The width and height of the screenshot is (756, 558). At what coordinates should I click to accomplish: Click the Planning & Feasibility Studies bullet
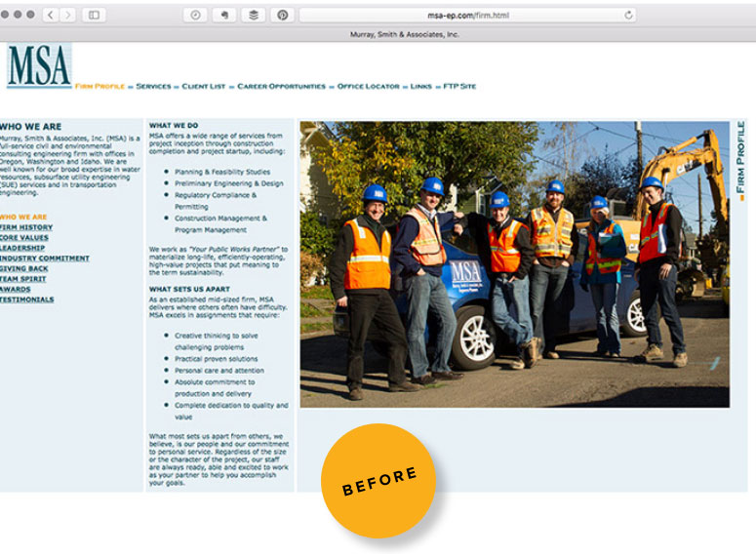[x=222, y=172]
